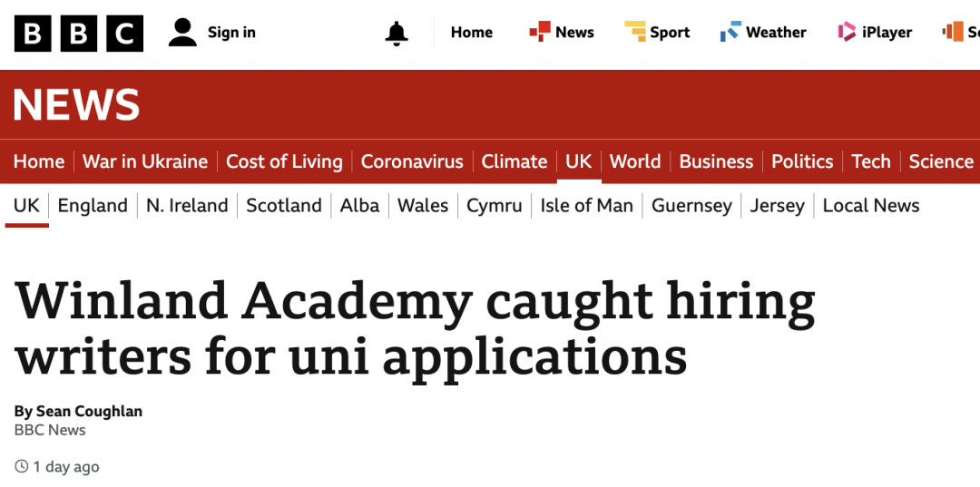Open the Home link in top bar

(x=472, y=33)
